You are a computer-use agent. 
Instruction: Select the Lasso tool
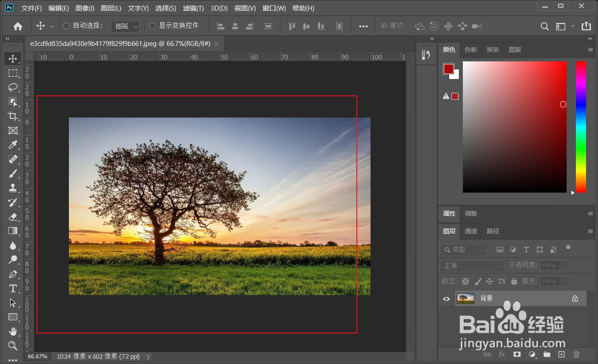(13, 87)
